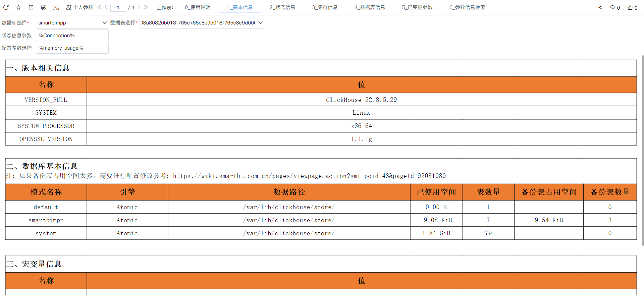Click the OPENSSL_VERSION cell
The image size is (644, 295).
point(46,139)
